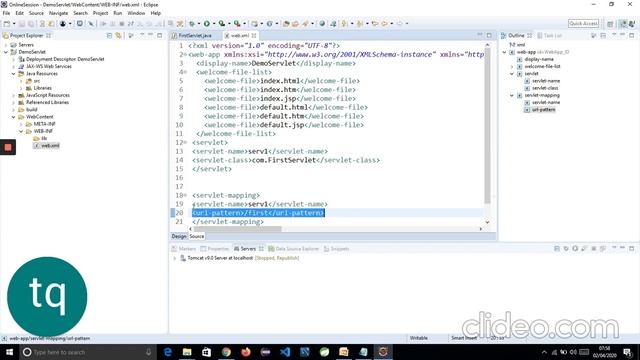The height and width of the screenshot is (360, 640).
Task: Switch to Data Source Explorer tab
Action: 293,249
